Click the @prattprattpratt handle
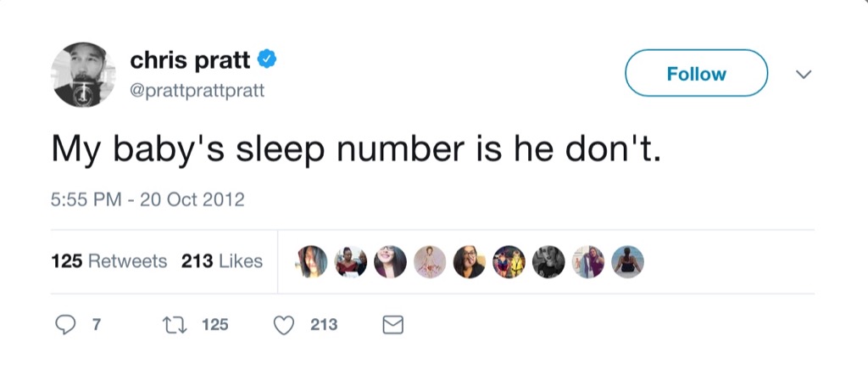 coord(197,89)
